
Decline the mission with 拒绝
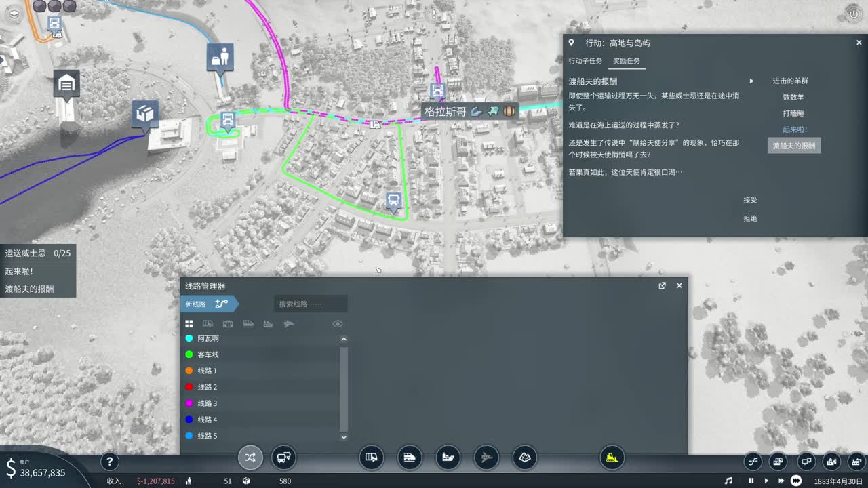tap(750, 218)
